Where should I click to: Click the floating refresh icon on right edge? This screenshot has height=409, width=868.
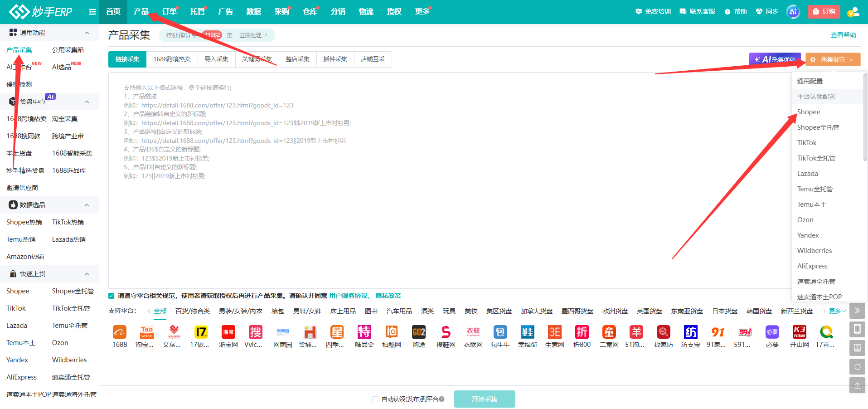tap(857, 367)
